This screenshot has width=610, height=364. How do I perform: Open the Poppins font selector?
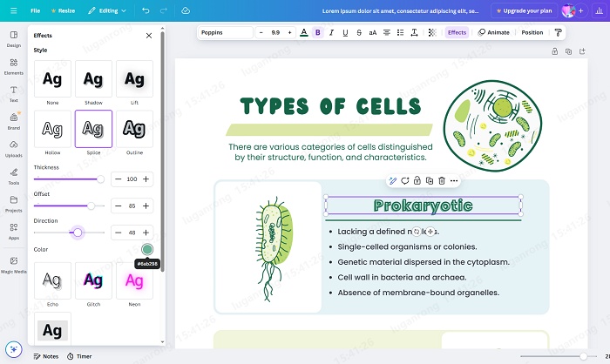[x=224, y=32]
